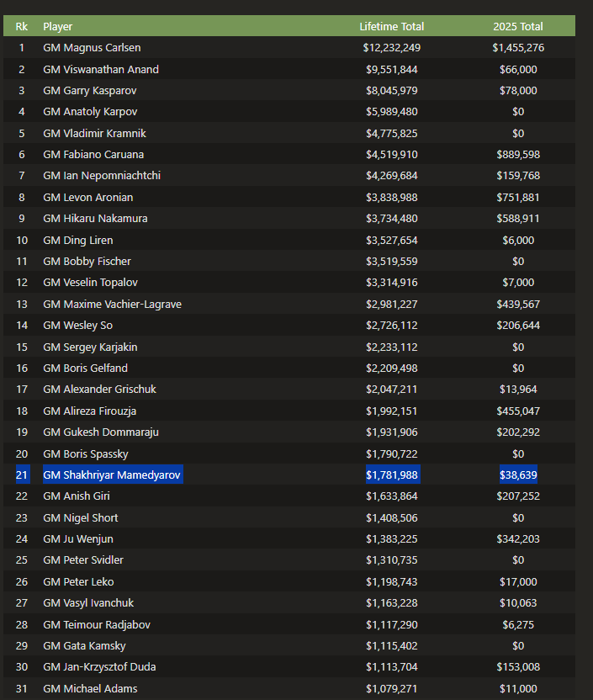Image resolution: width=593 pixels, height=700 pixels.
Task: Open GM Gukesh Dommaraju's entry
Action: coord(100,432)
